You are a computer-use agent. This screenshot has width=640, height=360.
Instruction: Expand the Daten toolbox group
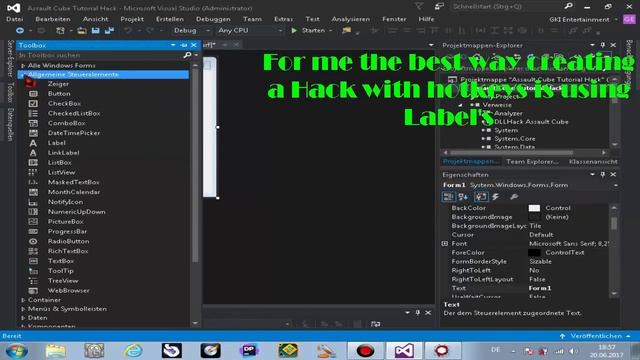click(23, 318)
